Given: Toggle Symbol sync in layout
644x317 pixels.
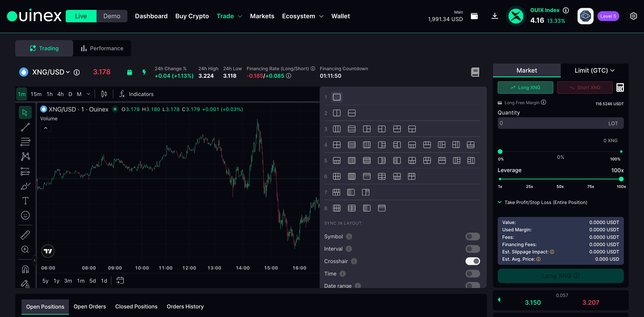Looking at the screenshot, I should (473, 236).
